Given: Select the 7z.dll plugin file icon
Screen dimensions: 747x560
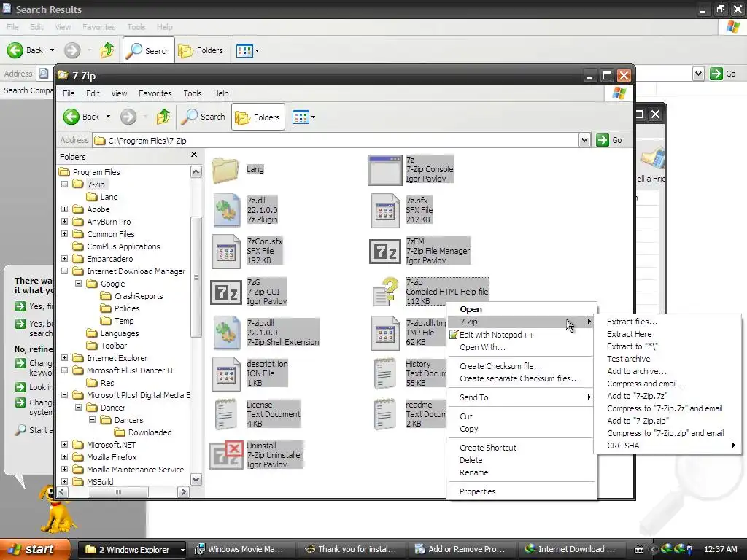Looking at the screenshot, I should pyautogui.click(x=226, y=210).
